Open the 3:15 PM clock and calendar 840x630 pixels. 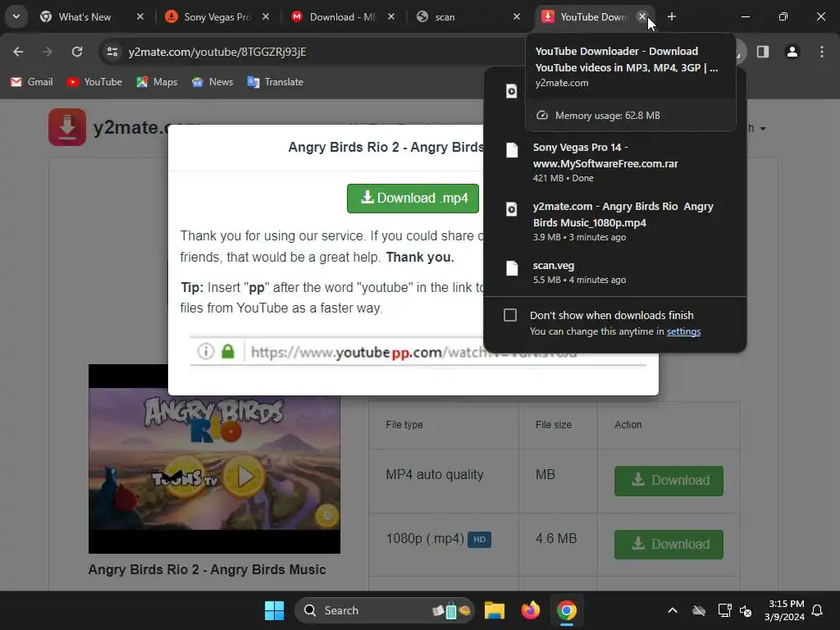[x=784, y=610]
